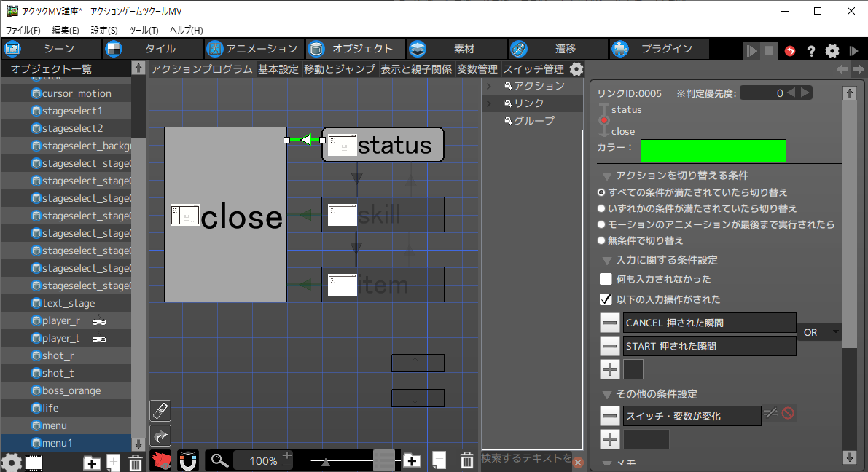
Task: Switch to the 変数管理 tab
Action: (477, 69)
